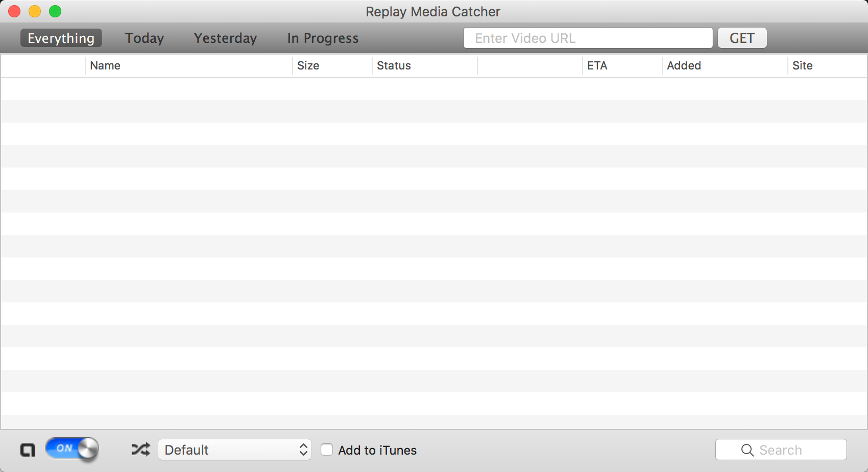
Task: Enable the Add to iTunes checkbox
Action: 327,450
